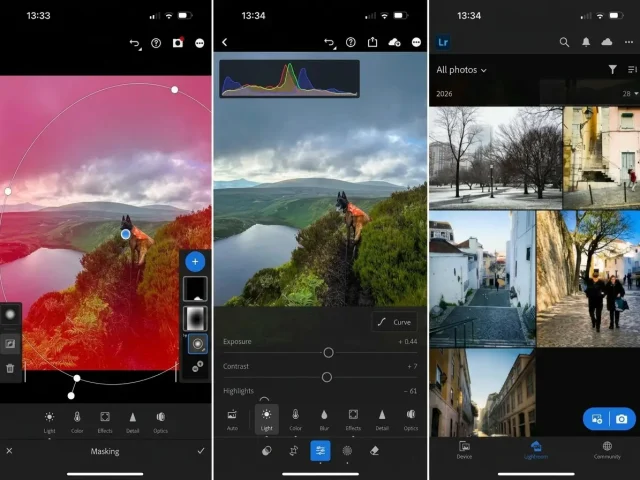The height and width of the screenshot is (480, 640).
Task: Open pink building stairs photo
Action: coord(601,158)
